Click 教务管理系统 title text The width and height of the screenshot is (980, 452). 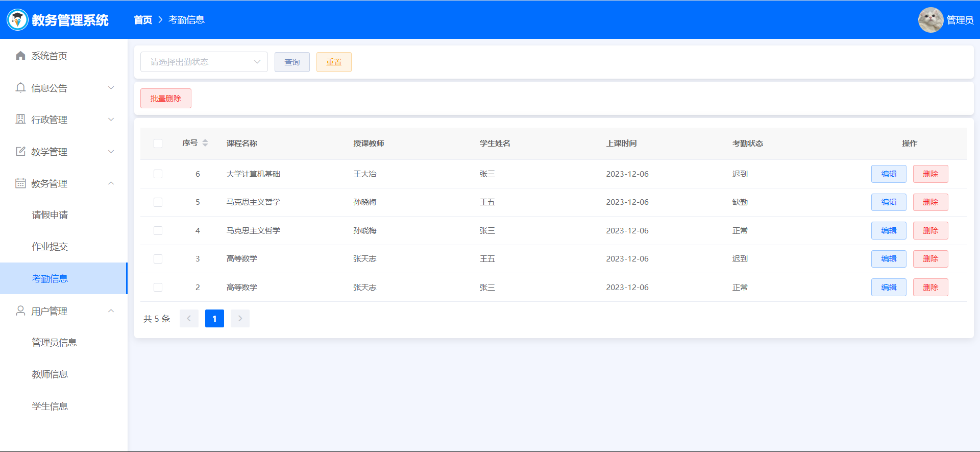click(70, 20)
